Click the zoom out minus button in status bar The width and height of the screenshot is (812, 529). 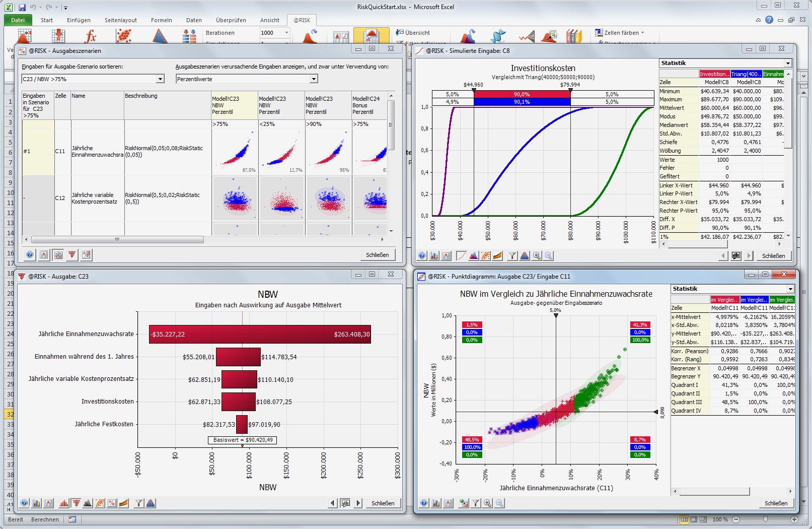click(x=736, y=519)
